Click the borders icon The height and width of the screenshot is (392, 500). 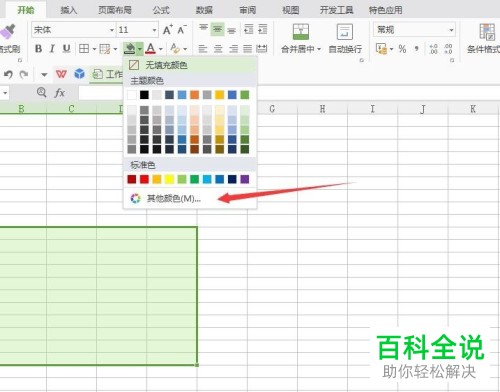(84, 49)
